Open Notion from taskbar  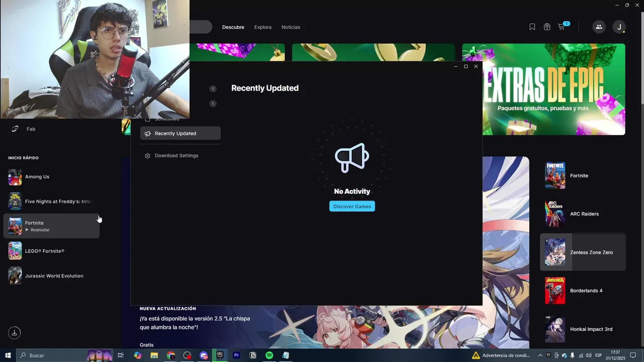(253, 355)
